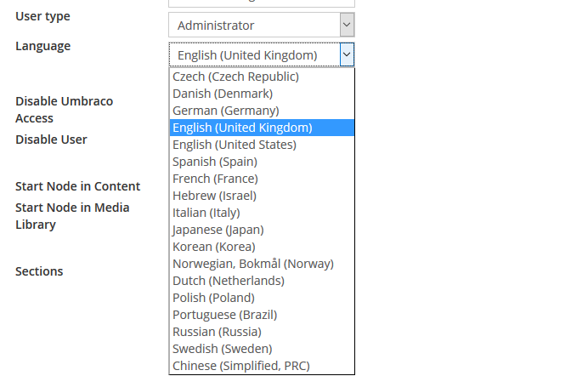Select Italian (Italy) option
This screenshot has height=376, width=588.
click(x=206, y=213)
